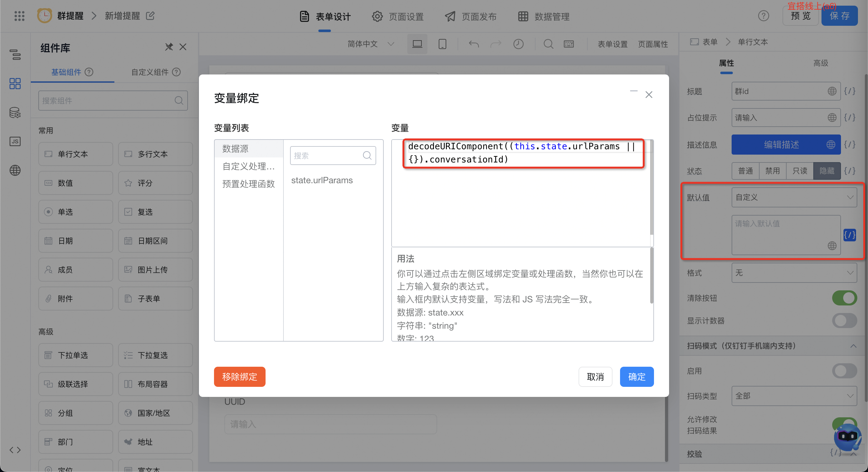
Task: Click the 保存 button
Action: [x=839, y=16]
